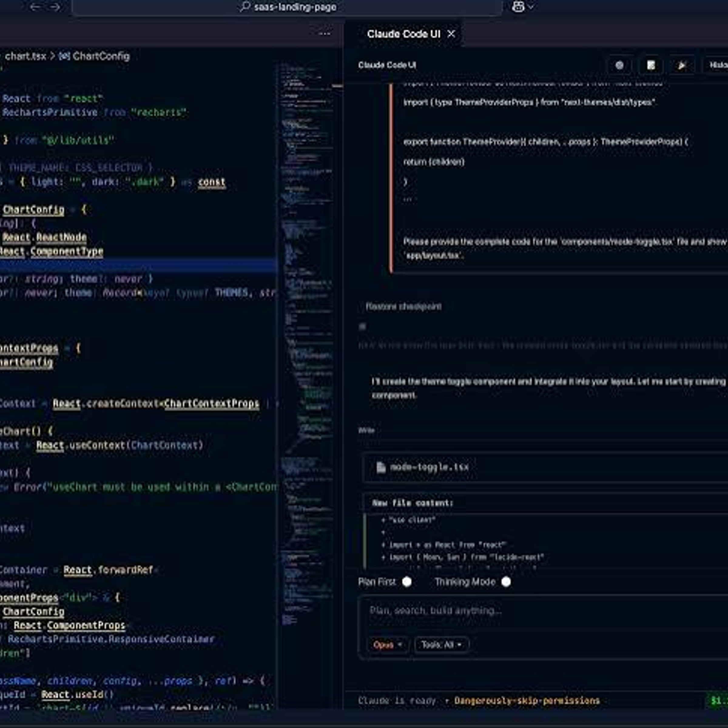Screen dimensions: 728x728
Task: Open mode-toggle.tsx file in Write block
Action: (429, 467)
